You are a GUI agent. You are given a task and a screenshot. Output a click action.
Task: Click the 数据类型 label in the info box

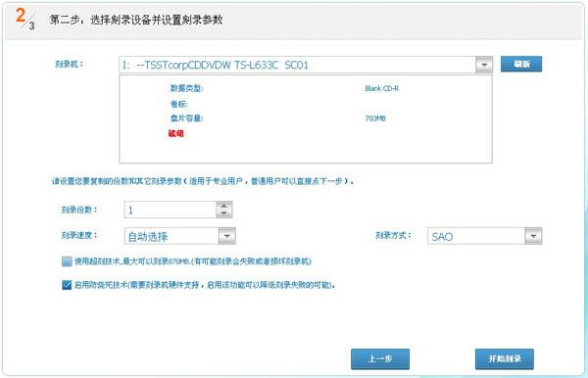click(186, 88)
